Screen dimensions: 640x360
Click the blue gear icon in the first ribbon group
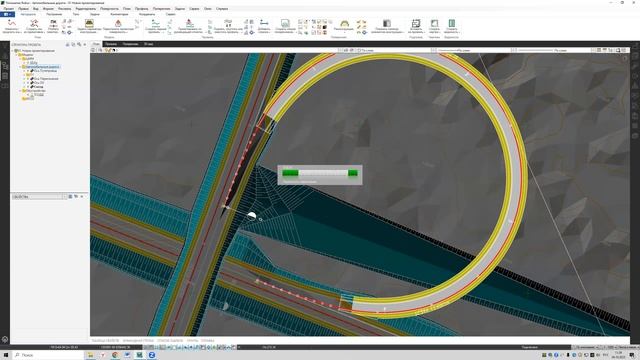tap(69, 32)
